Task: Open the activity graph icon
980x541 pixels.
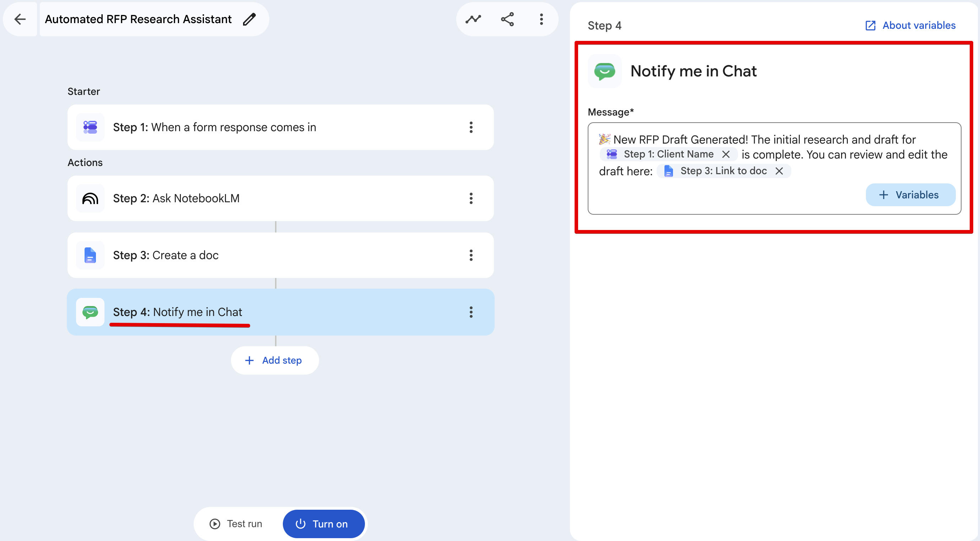Action: [x=473, y=19]
